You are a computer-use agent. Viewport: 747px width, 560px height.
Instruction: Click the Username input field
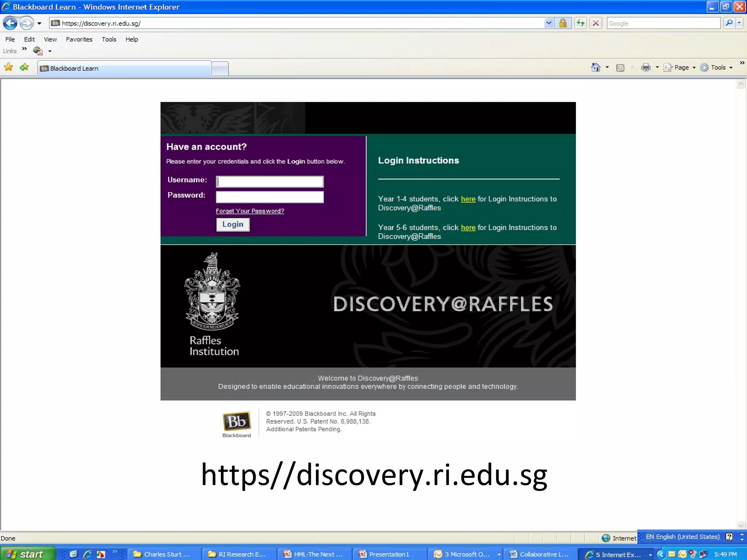[x=270, y=182]
